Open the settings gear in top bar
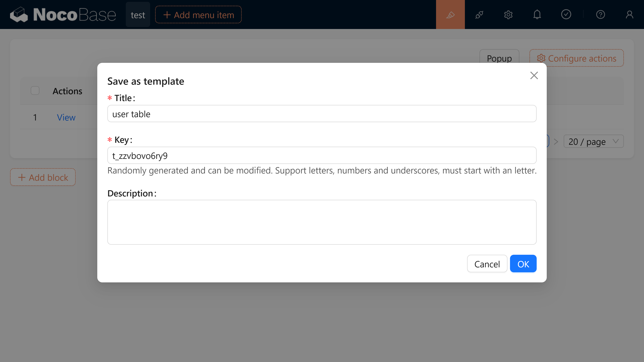The height and width of the screenshot is (362, 644). 508,14
